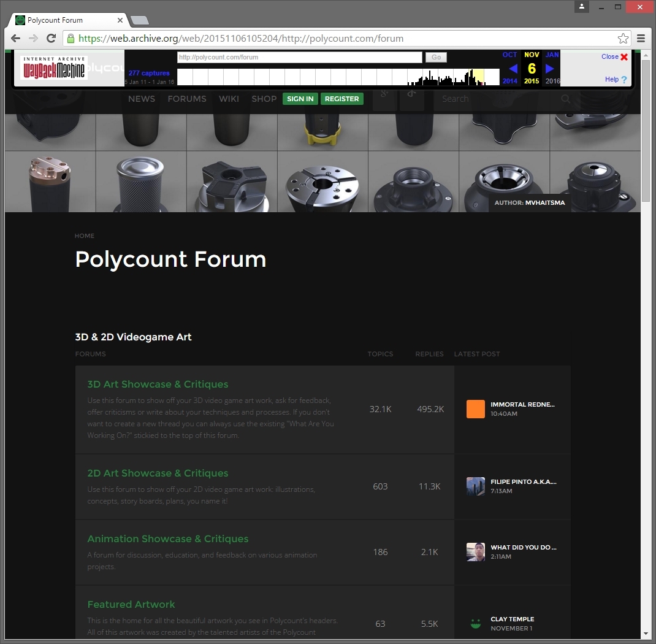Click scrollbar down arrow

pos(646,635)
